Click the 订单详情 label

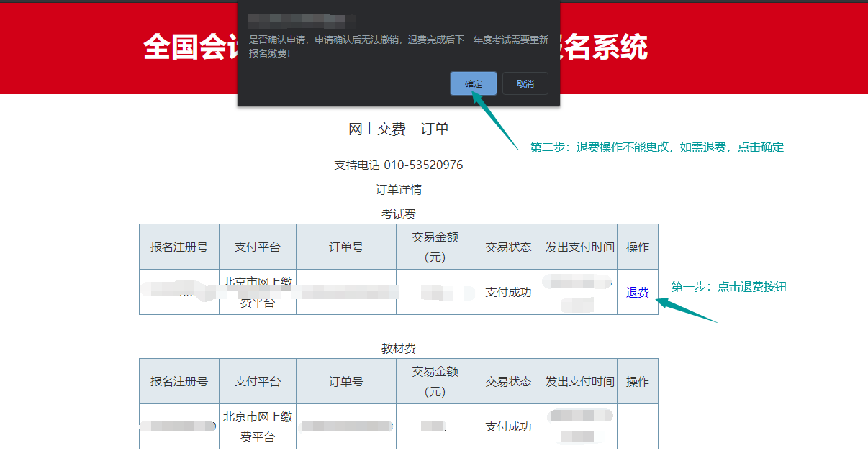pyautogui.click(x=400, y=189)
